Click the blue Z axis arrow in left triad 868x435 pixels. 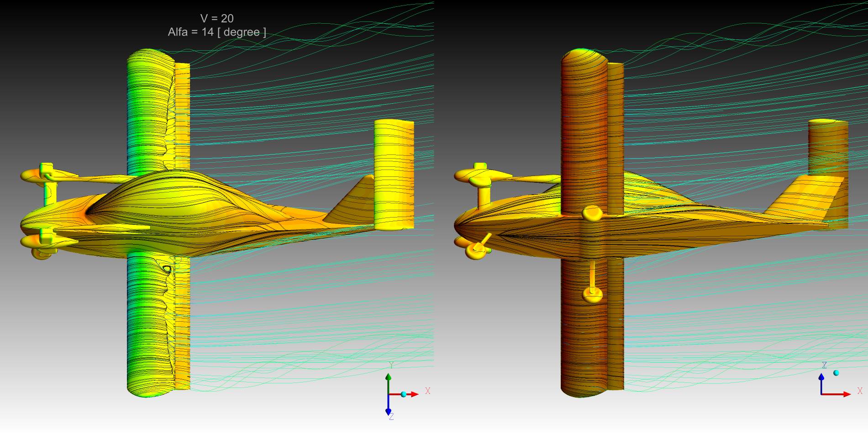(388, 408)
